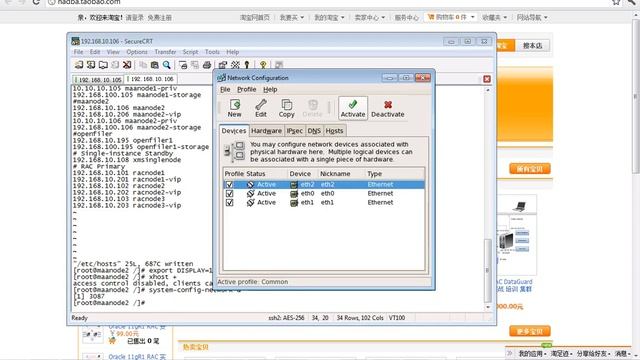Screen dimensions: 640x360
Task: Click the Connect icon in the SecureCRT toolbar
Action: tap(79, 64)
